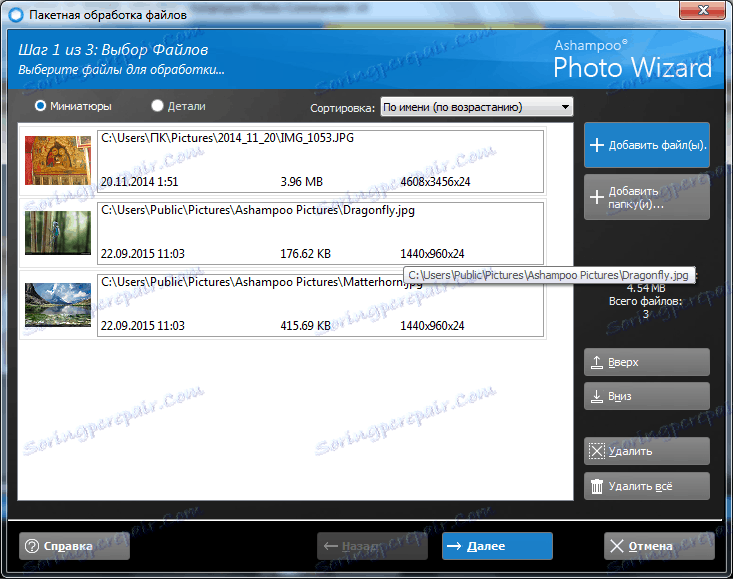This screenshot has height=579, width=733.
Task: Click the plus icon on Добавить папку(и)
Action: (x=596, y=197)
